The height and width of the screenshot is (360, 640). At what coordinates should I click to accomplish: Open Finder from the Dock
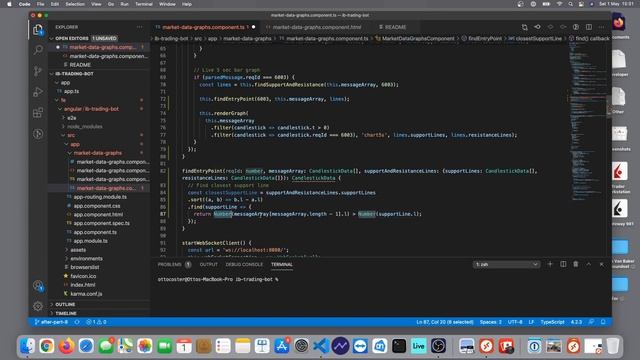(27, 346)
